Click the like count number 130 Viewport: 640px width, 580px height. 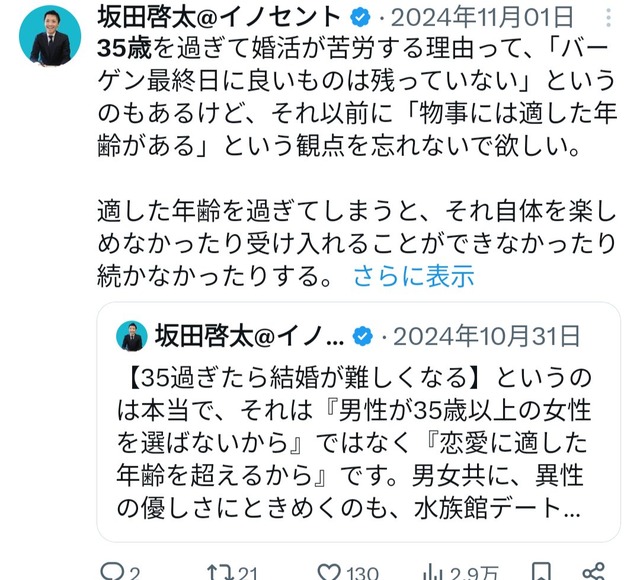click(362, 573)
